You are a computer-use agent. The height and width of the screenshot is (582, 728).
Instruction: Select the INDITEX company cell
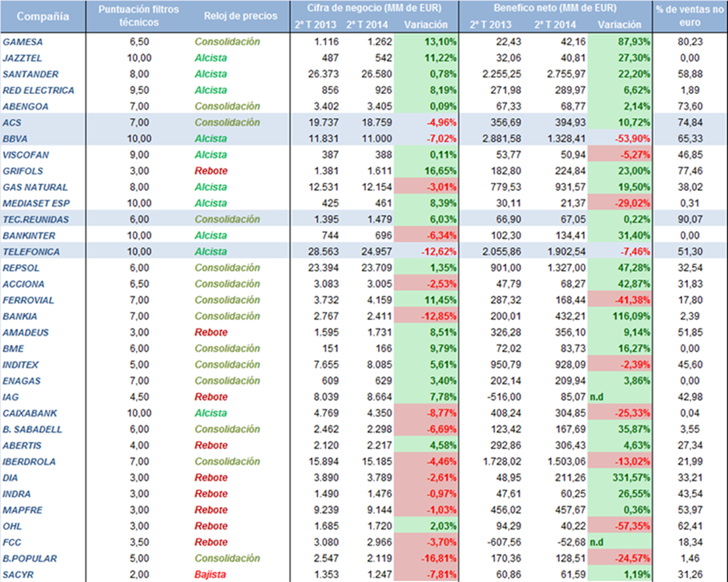[20, 365]
